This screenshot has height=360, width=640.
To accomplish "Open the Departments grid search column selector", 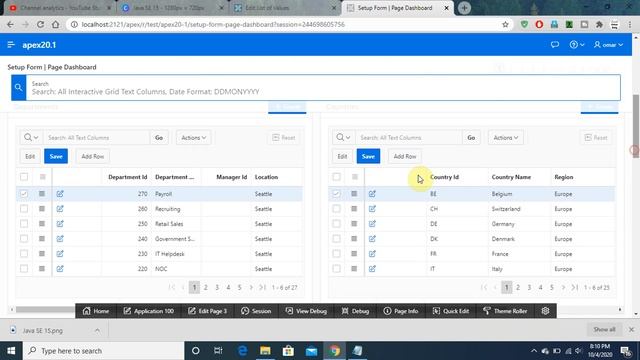I will [31, 138].
